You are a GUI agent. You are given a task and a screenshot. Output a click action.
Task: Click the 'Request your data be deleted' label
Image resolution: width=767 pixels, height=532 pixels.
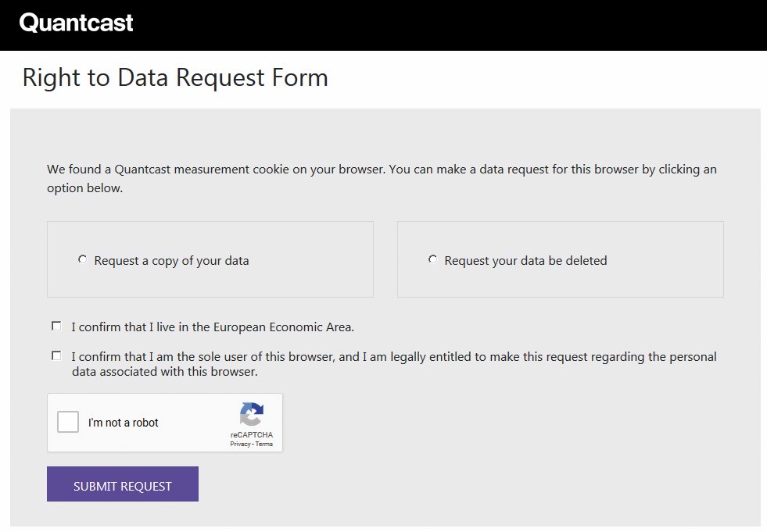click(525, 261)
